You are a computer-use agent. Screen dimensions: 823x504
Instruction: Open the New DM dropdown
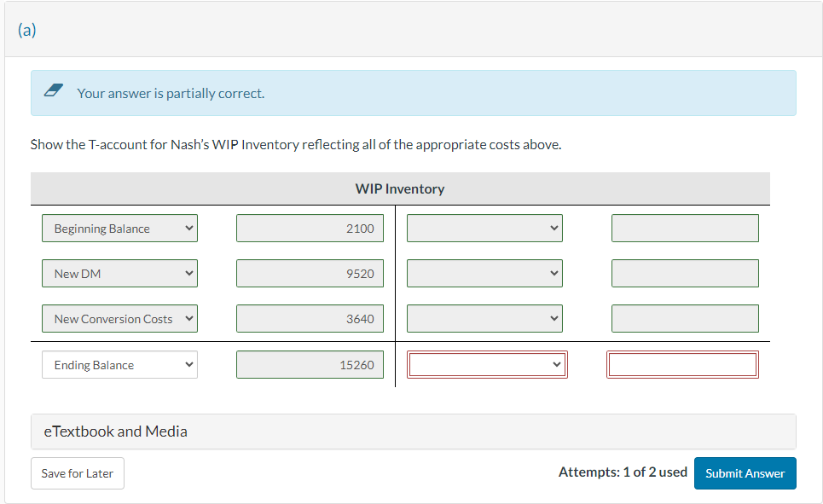[119, 274]
